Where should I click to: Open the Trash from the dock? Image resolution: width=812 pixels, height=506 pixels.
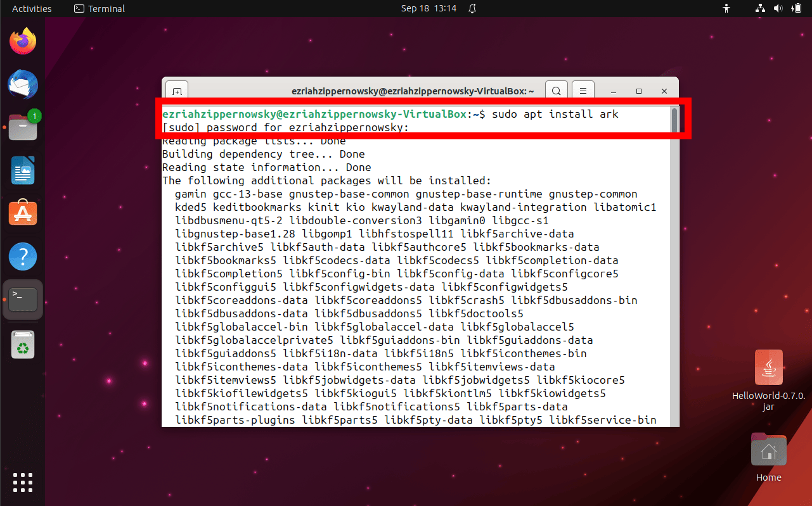coord(22,345)
